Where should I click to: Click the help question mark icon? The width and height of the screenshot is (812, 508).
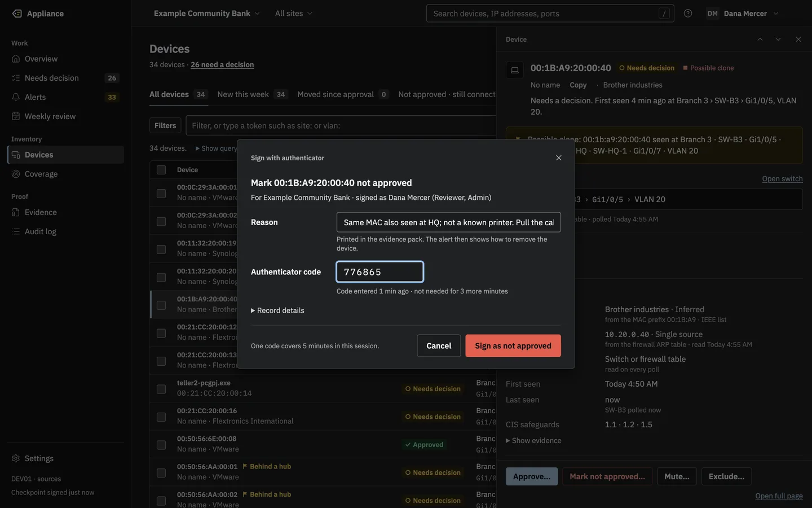point(688,14)
